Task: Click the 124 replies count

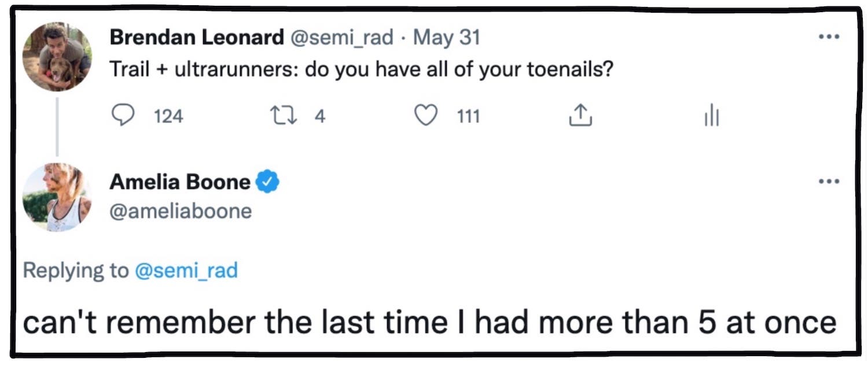Action: [167, 116]
